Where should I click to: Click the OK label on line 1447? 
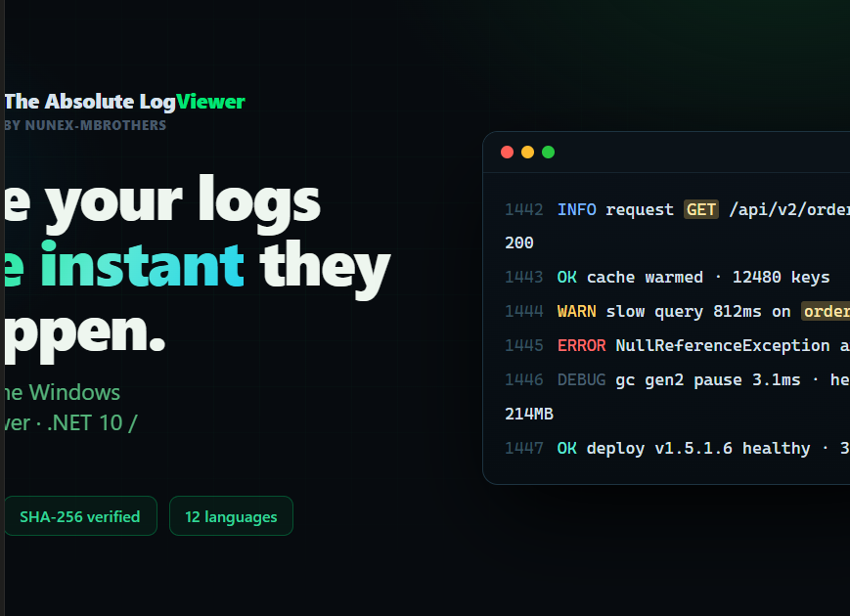pos(567,448)
